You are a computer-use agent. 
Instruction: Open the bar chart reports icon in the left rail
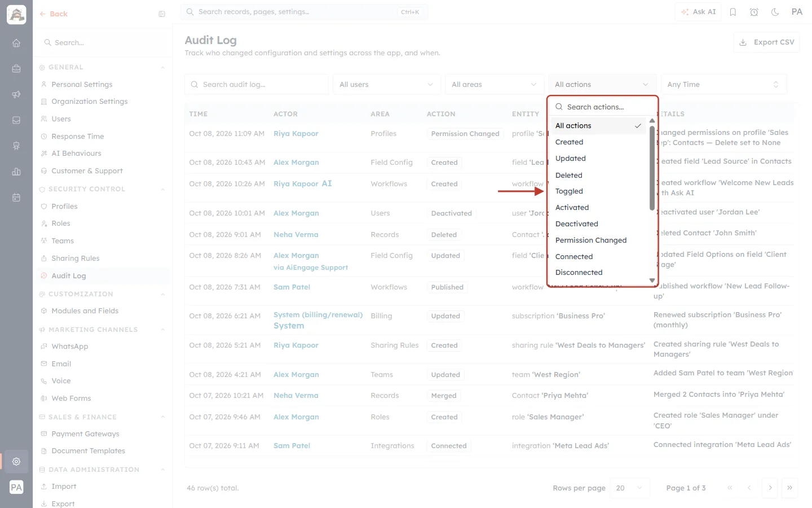coord(16,172)
